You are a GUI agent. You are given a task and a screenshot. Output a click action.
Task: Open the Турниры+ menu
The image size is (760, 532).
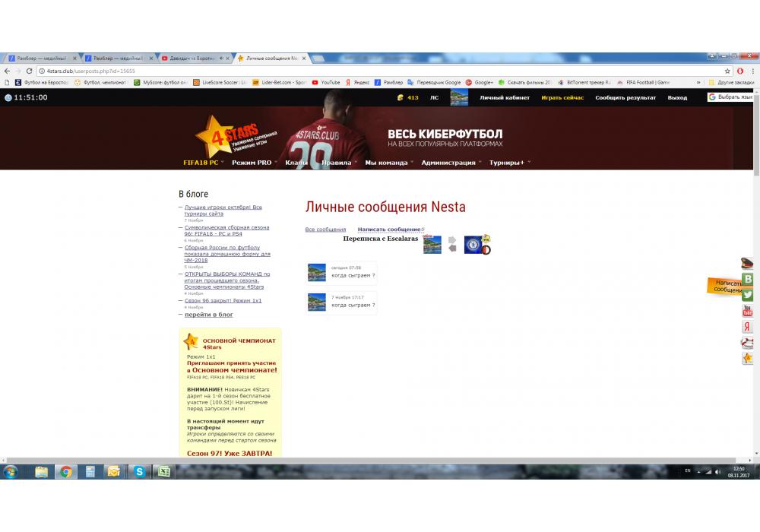pyautogui.click(x=507, y=163)
